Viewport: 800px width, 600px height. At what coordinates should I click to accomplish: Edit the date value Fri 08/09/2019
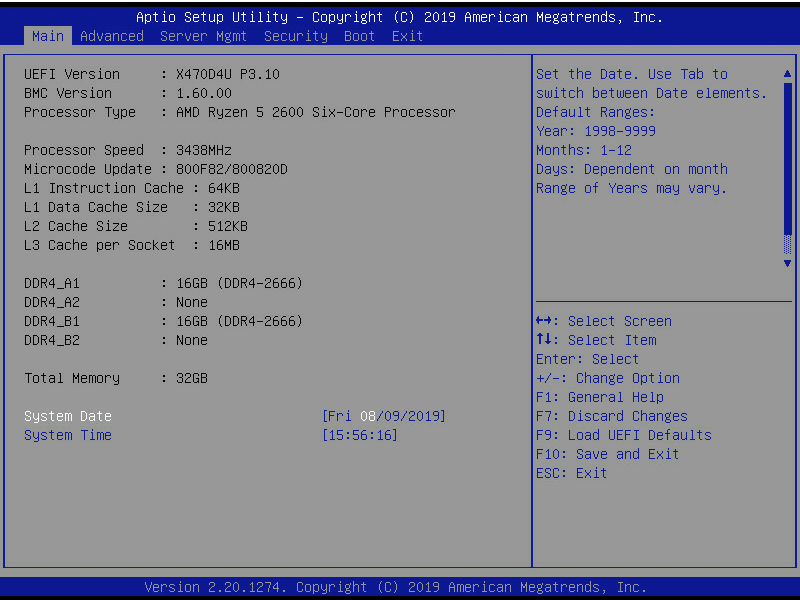(x=384, y=416)
